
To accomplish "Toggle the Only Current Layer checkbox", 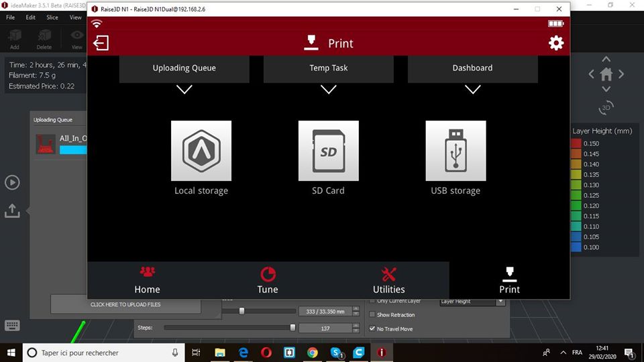I will (x=372, y=301).
